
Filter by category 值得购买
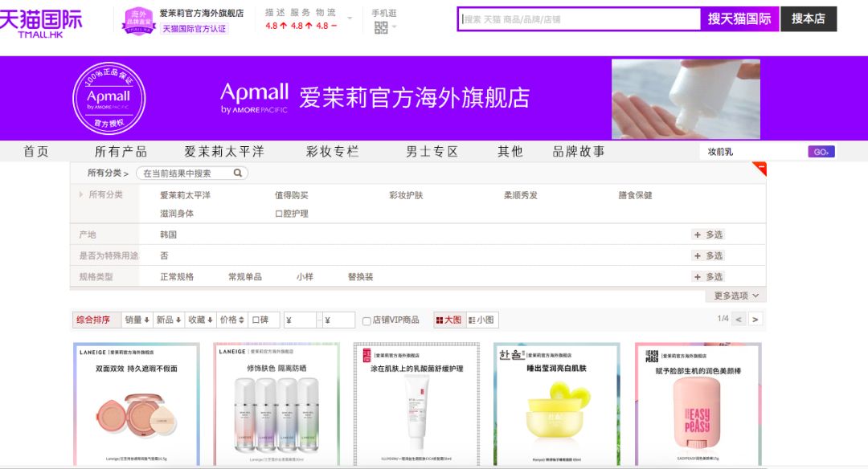292,195
